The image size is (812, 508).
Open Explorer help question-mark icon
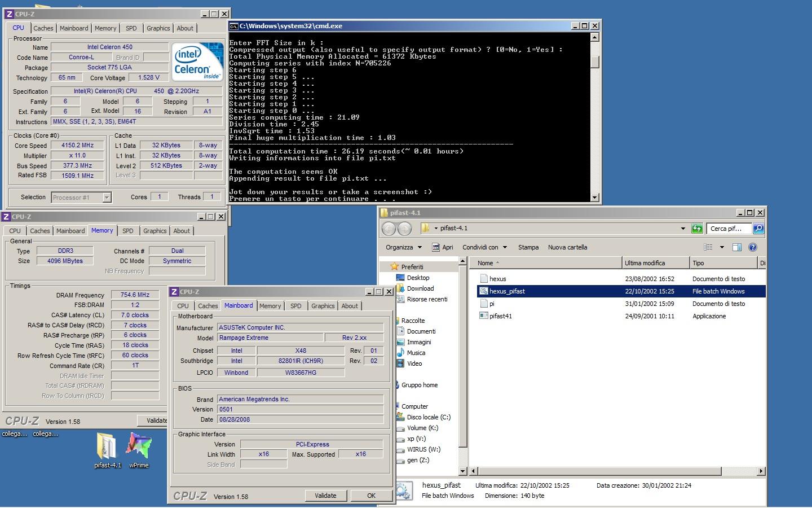tap(752, 247)
